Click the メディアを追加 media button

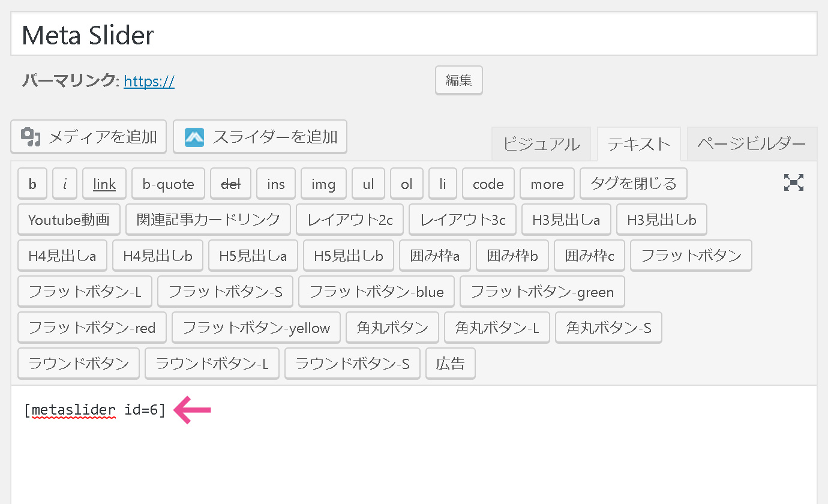89,137
